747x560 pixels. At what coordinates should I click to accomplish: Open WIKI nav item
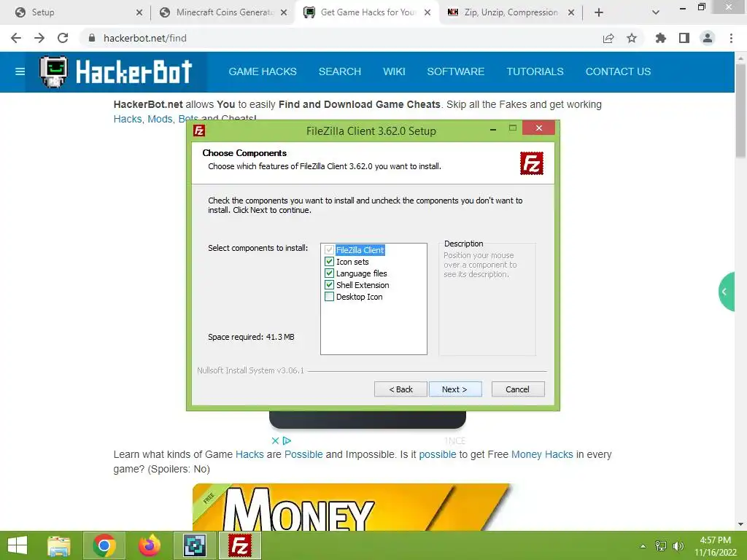click(x=394, y=72)
